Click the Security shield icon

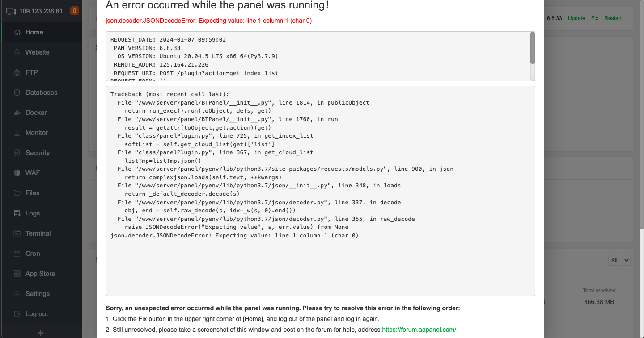[x=17, y=153]
